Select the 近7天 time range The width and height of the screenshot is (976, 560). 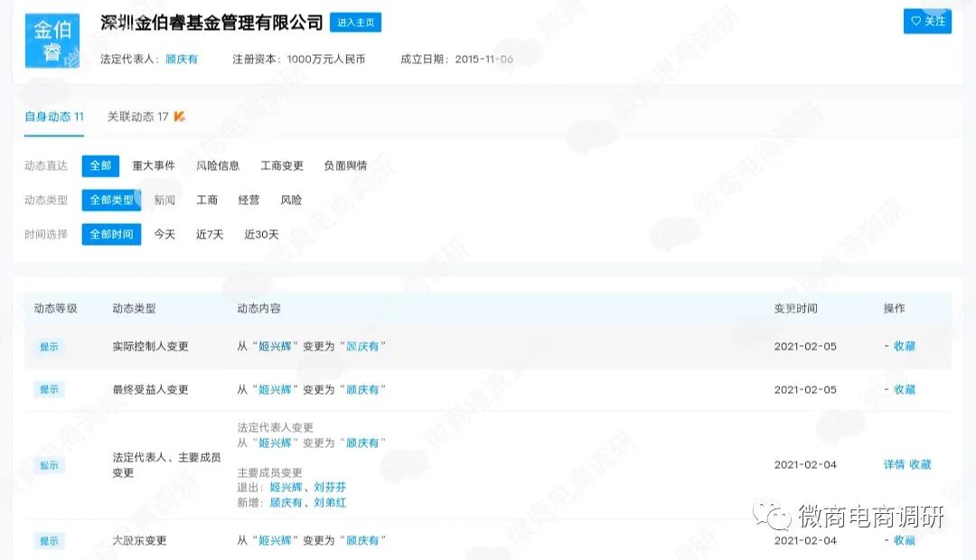(209, 234)
